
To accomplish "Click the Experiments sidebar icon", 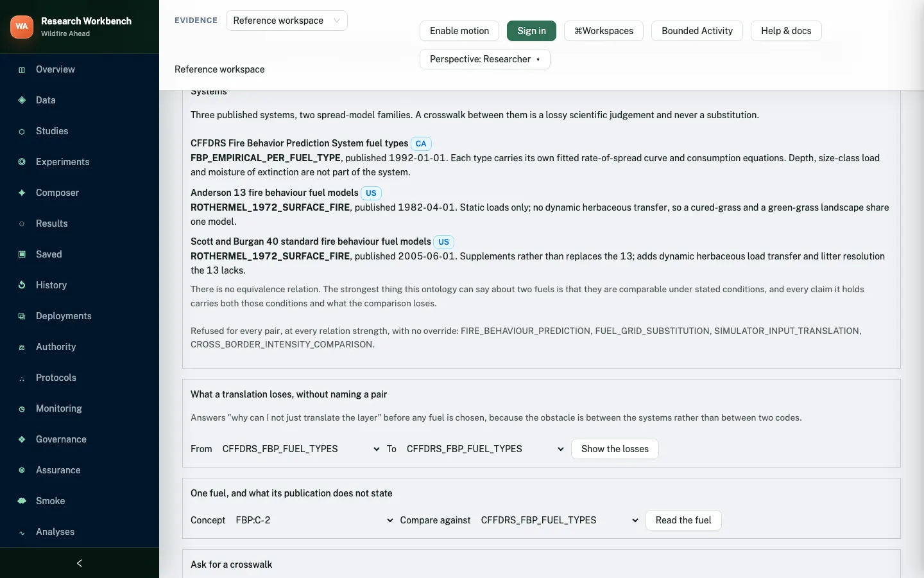I will [x=22, y=162].
